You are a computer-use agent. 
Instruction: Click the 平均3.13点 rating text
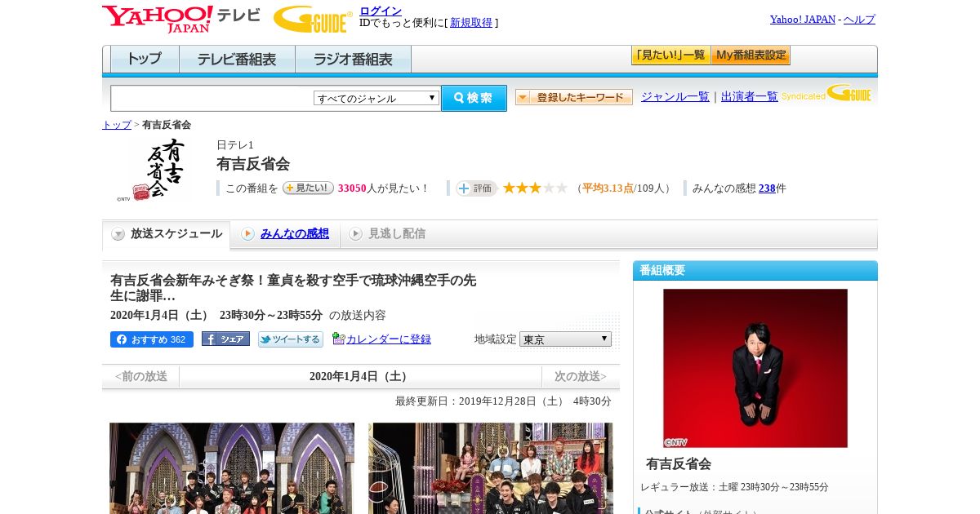pyautogui.click(x=608, y=188)
